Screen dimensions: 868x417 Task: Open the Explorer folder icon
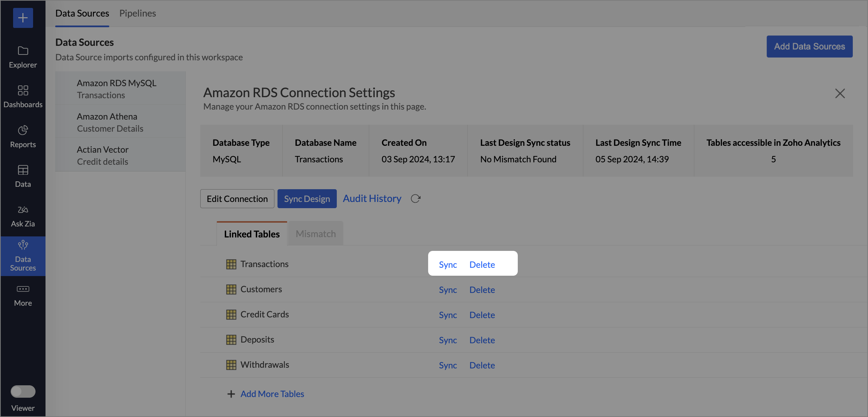point(23,51)
